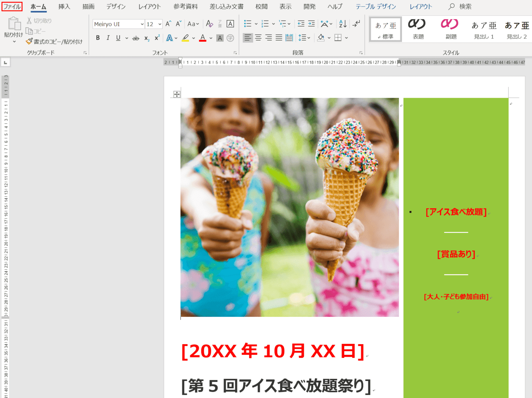Click the borders icon
The height and width of the screenshot is (398, 532).
coord(338,38)
